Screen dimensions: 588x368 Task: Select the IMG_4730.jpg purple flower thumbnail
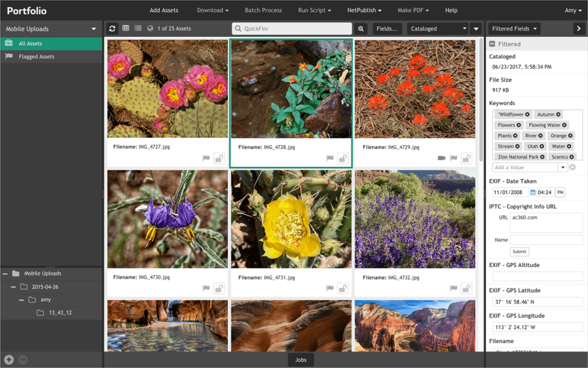pyautogui.click(x=168, y=219)
